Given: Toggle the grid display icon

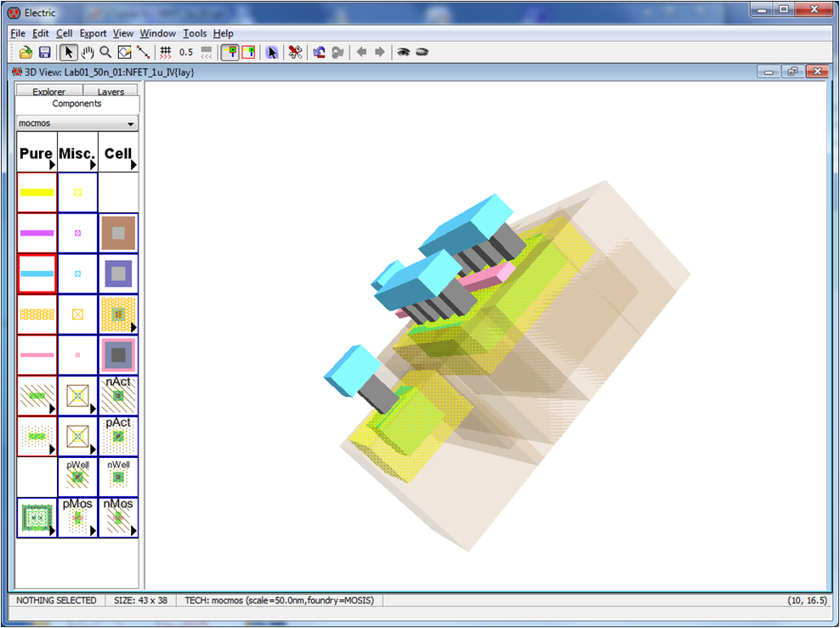Looking at the screenshot, I should (167, 52).
